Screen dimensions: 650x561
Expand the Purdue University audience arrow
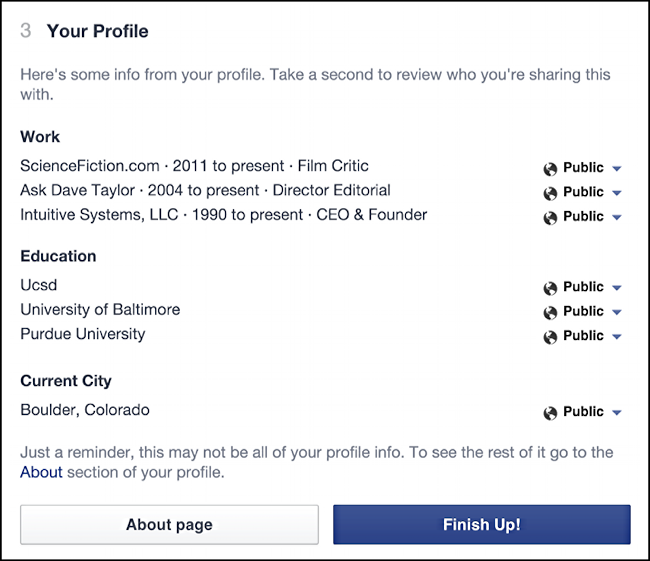point(617,337)
